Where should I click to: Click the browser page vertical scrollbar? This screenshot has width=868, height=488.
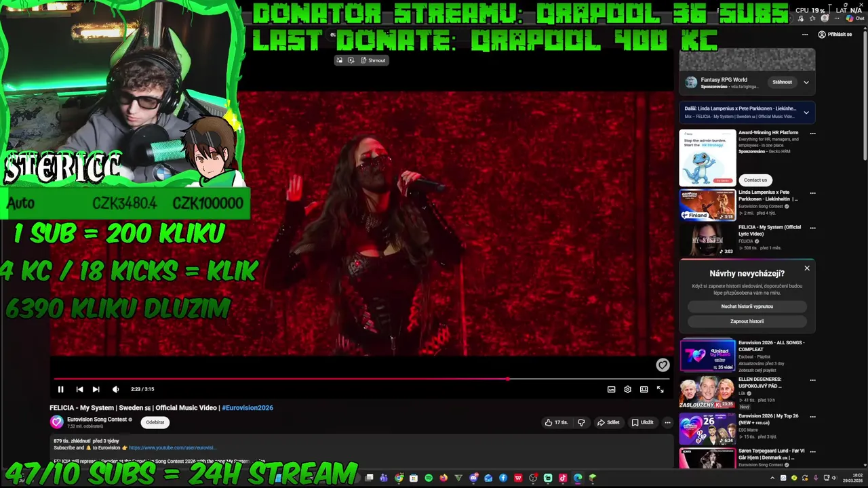point(865,95)
